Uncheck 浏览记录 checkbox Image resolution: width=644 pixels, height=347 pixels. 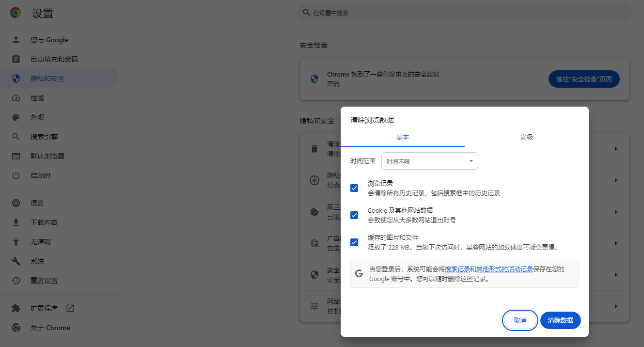(x=354, y=188)
